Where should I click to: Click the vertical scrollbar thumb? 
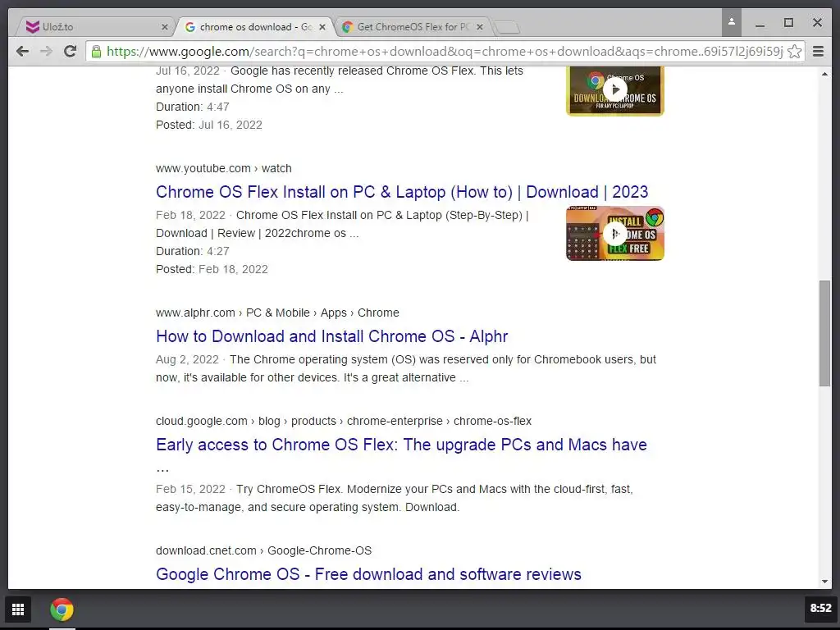coord(824,333)
